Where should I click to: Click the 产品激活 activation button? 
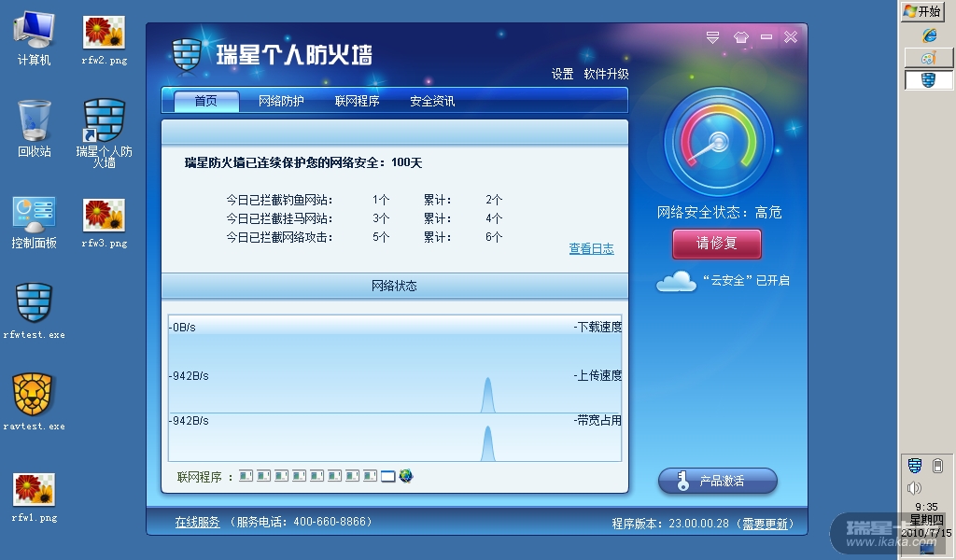coord(718,481)
